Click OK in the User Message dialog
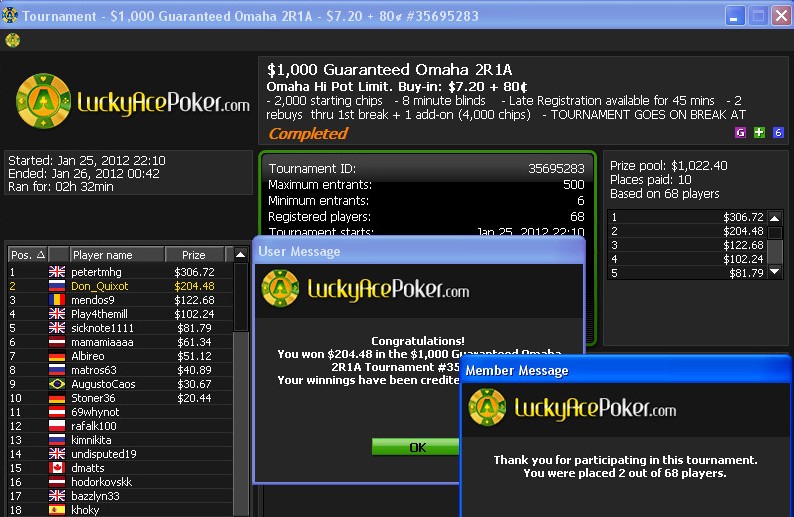794x517 pixels. pyautogui.click(x=416, y=447)
